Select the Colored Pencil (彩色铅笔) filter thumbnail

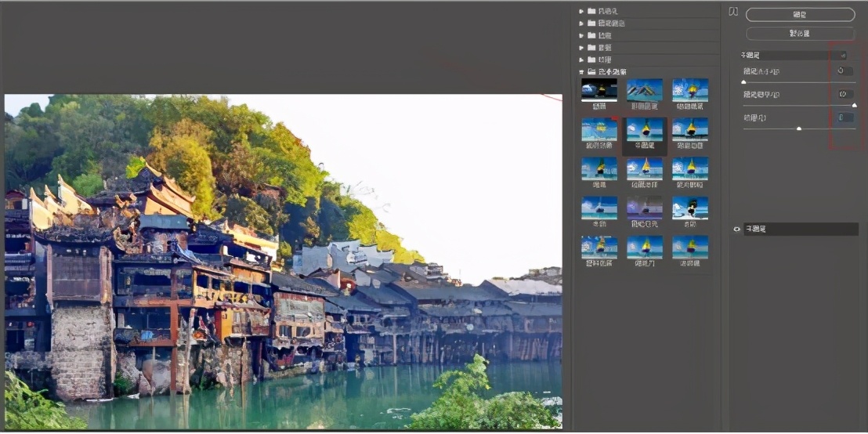645,90
